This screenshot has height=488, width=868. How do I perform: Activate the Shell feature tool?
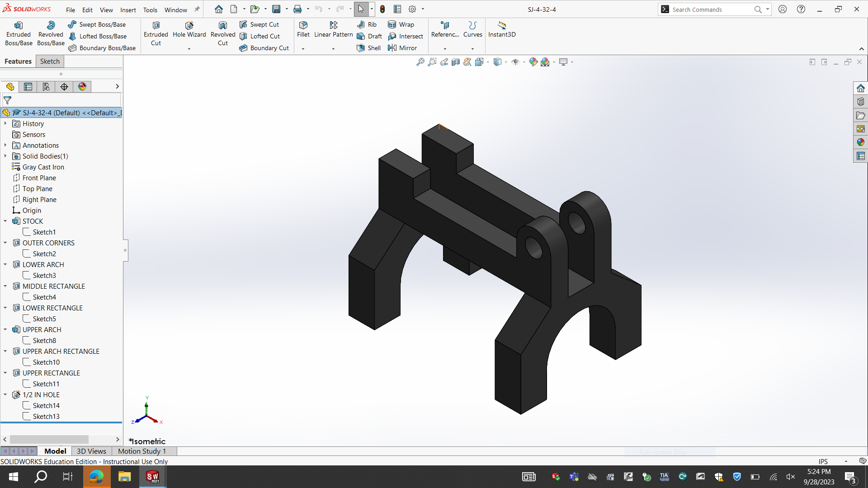click(x=369, y=48)
